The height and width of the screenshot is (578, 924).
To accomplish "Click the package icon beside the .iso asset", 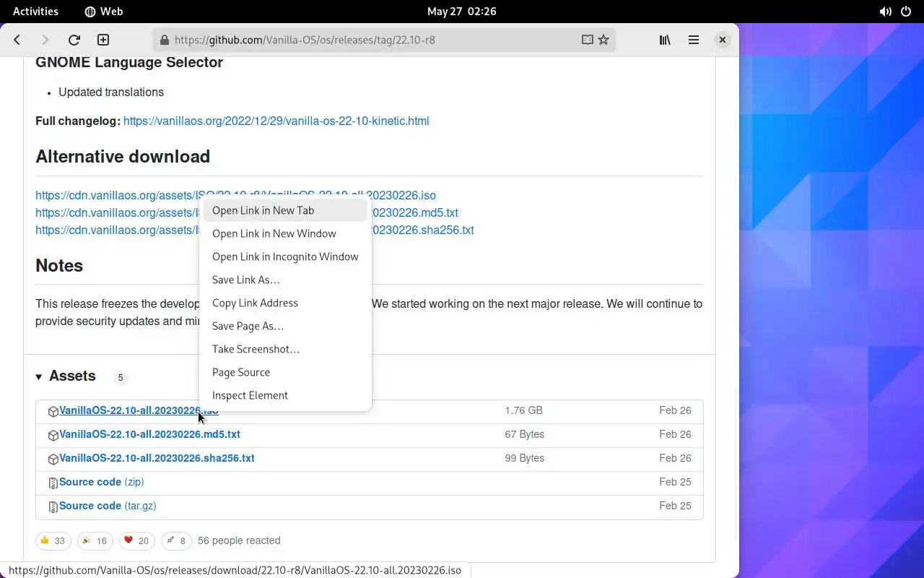I will click(53, 411).
